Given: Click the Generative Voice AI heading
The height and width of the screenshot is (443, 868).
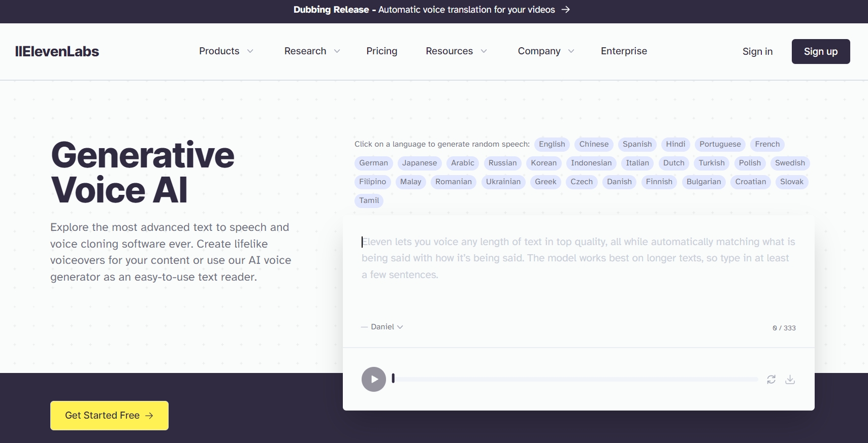Looking at the screenshot, I should tap(143, 173).
